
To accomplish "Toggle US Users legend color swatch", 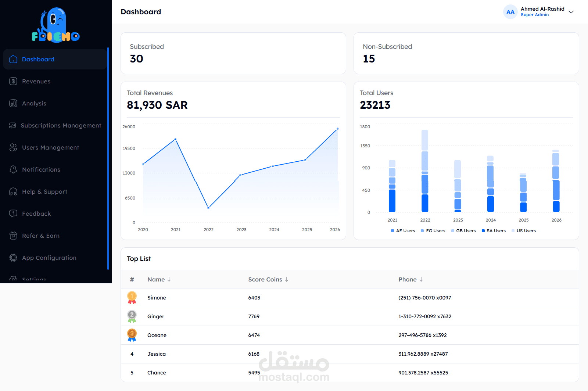I will point(513,231).
